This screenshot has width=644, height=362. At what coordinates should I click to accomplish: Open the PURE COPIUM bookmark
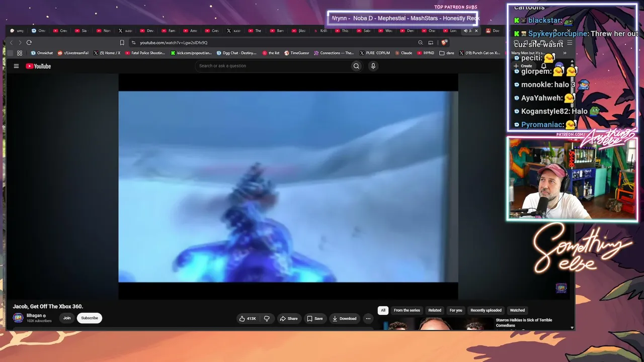pyautogui.click(x=375, y=53)
